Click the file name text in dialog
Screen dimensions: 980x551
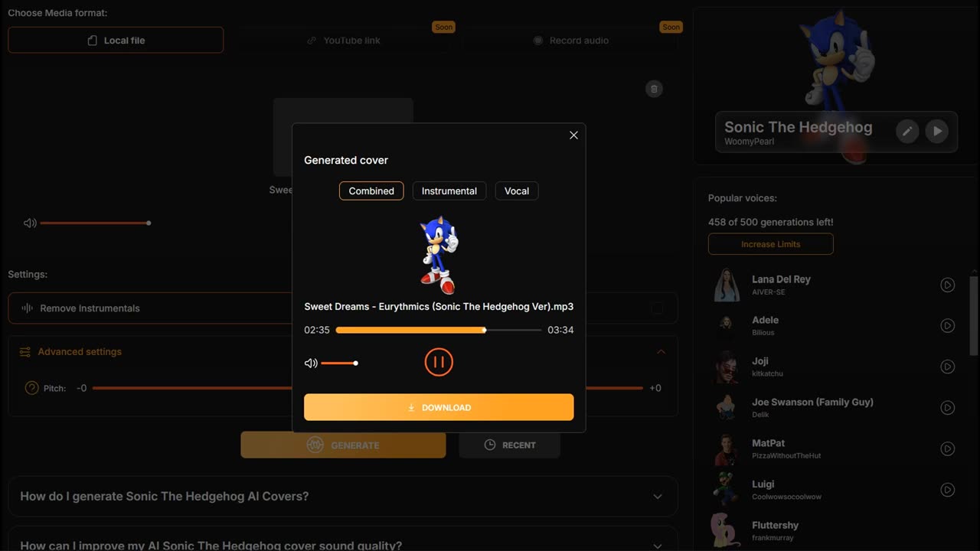tap(439, 306)
